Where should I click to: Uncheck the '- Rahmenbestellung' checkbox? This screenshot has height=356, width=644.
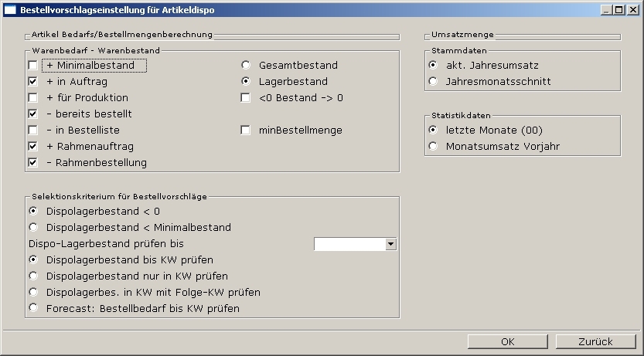[33, 162]
